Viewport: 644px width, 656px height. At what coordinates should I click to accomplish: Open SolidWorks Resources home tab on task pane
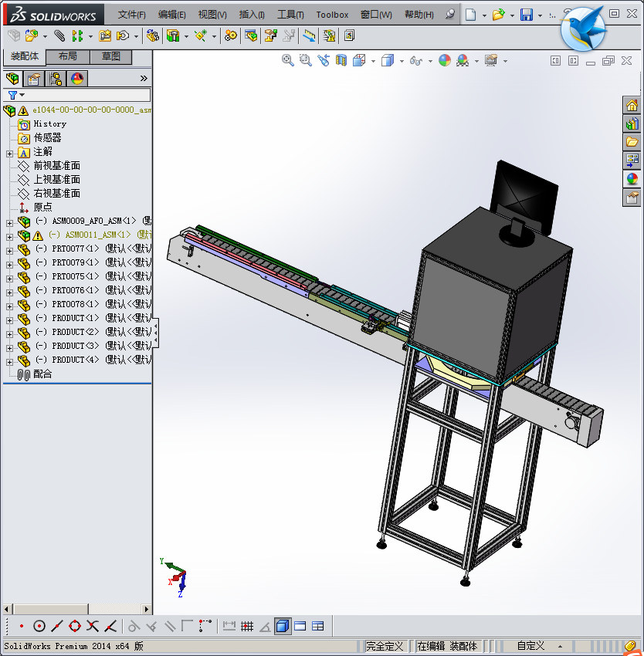click(x=632, y=105)
